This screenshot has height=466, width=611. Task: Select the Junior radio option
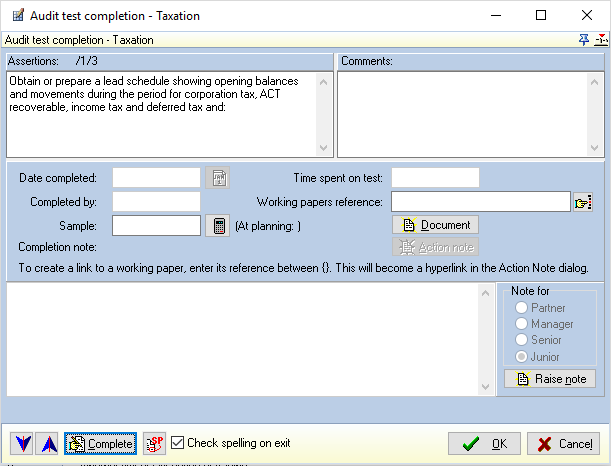[537, 357]
